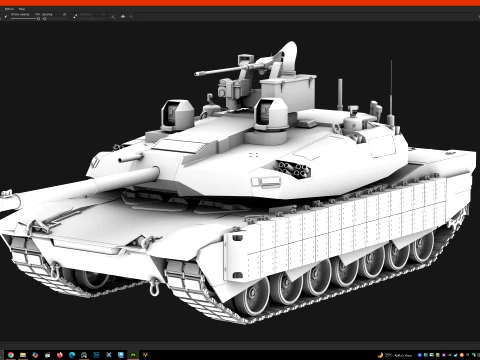Image resolution: width=480 pixels, height=360 pixels.
Task: Open the weather widget showing 25°C
Action: click(395, 355)
